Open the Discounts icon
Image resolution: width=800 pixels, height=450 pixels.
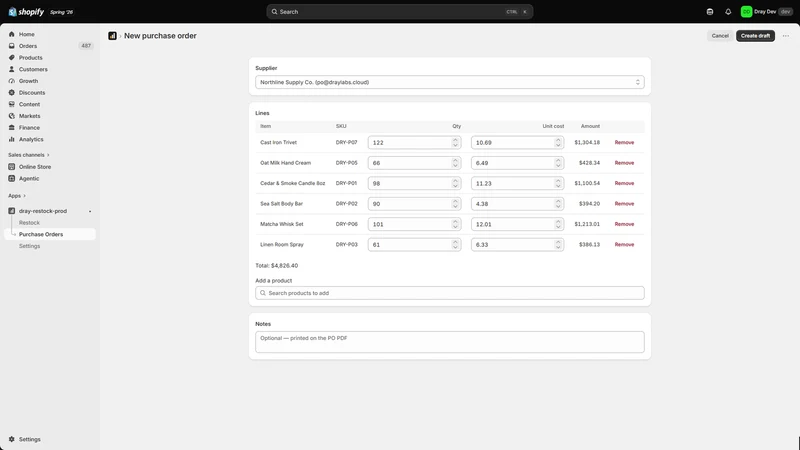12,93
